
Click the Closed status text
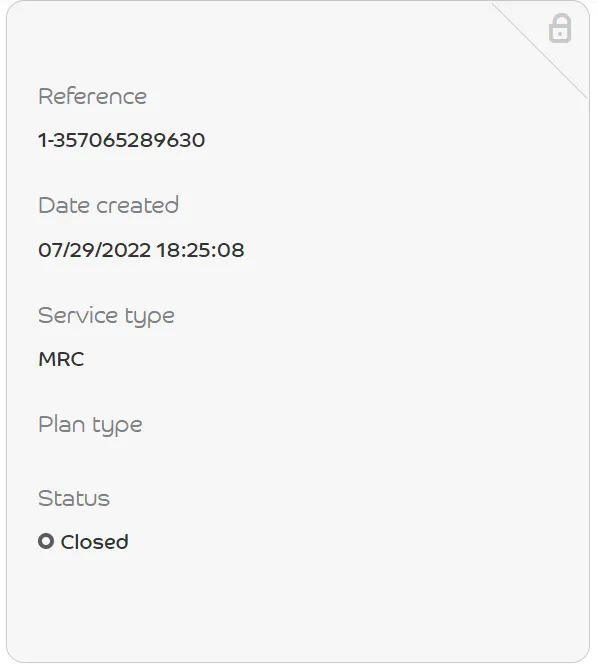94,542
